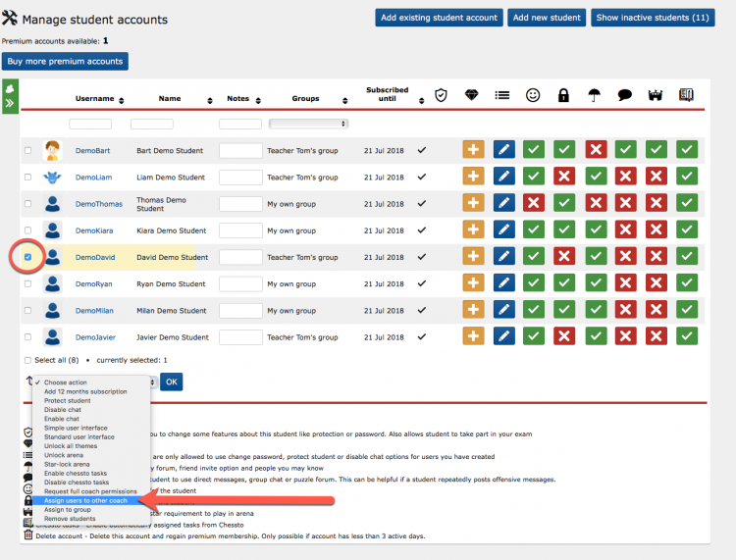Toggle the red X smiley status for DemoThomas

pos(534,203)
